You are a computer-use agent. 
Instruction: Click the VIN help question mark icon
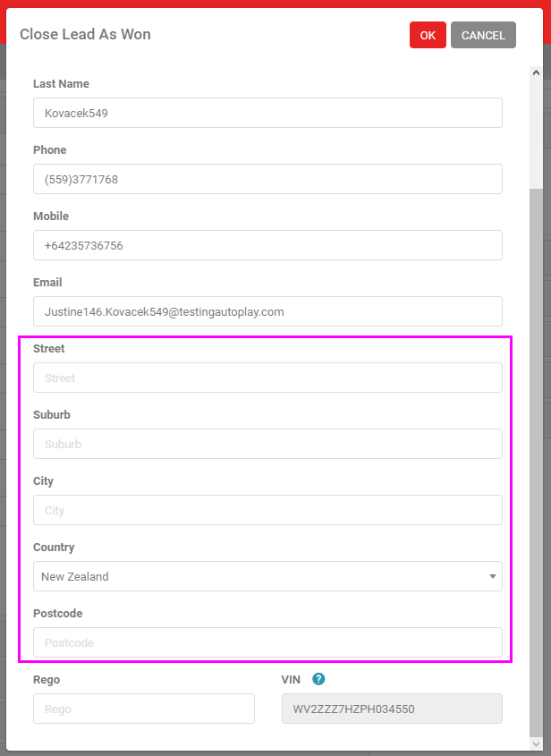point(318,679)
